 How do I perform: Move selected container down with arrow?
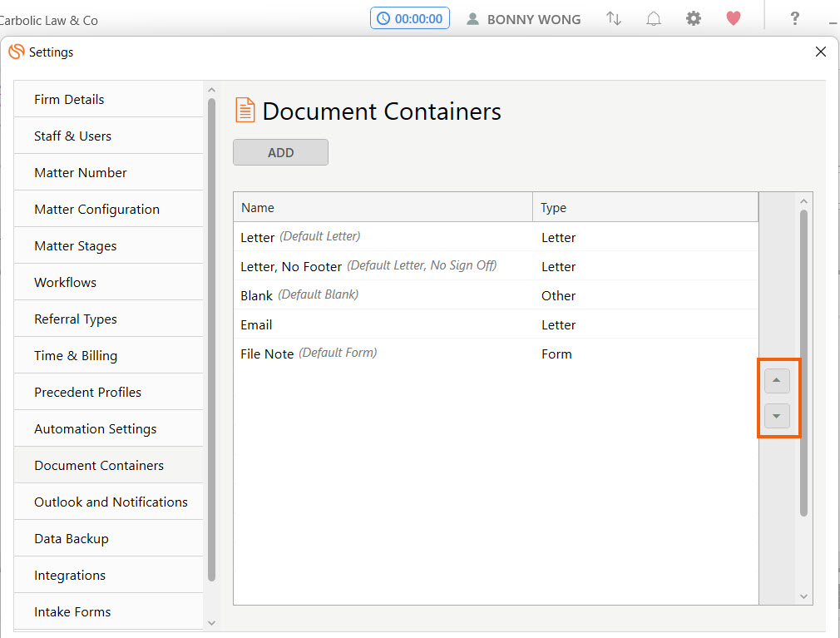777,416
